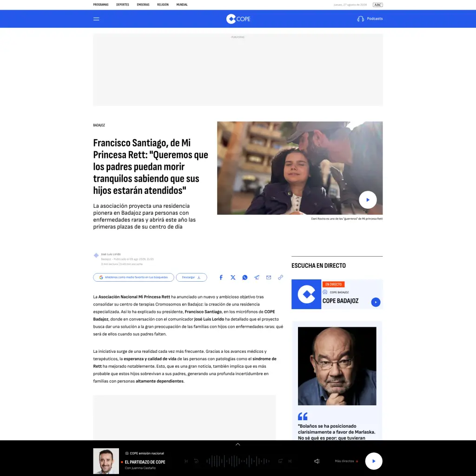Open the BADAJOZ section tag
The height and width of the screenshot is (476, 476).
pos(99,125)
